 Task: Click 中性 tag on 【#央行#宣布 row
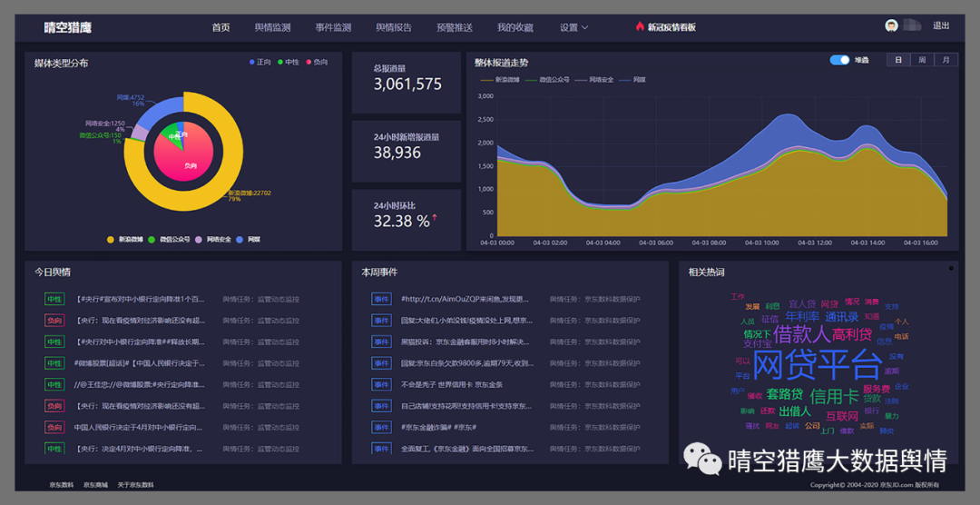pos(54,299)
